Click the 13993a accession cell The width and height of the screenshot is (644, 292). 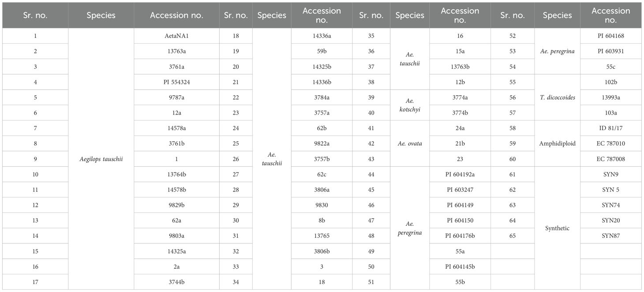(611, 97)
